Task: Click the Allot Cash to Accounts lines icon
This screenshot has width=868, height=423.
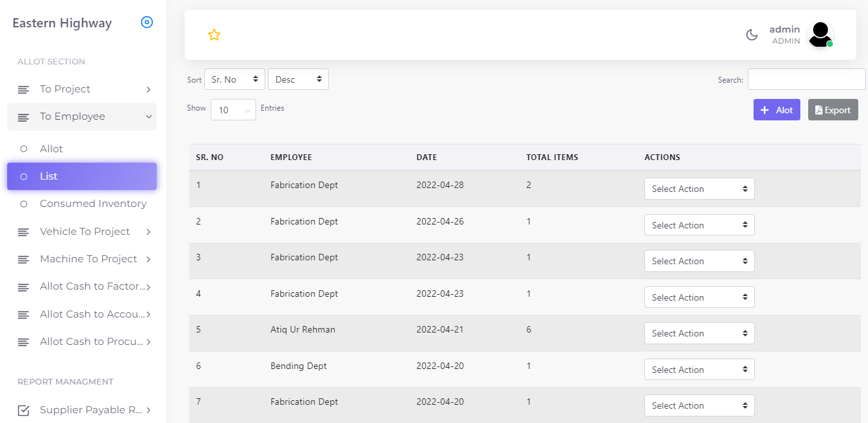Action: tap(23, 314)
